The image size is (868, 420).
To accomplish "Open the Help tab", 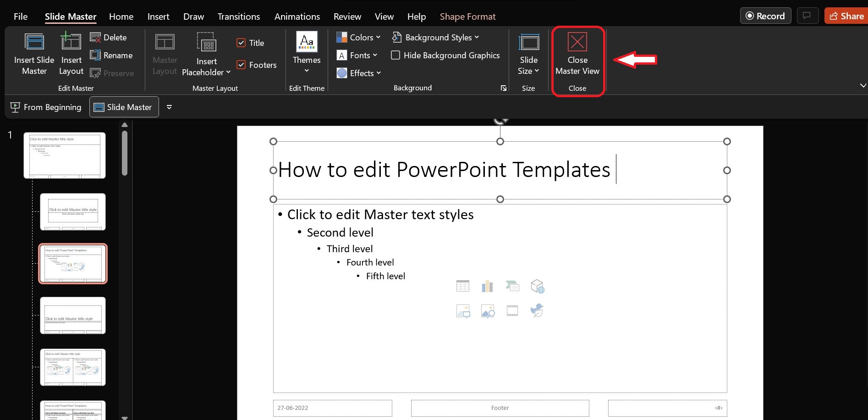I will [x=416, y=17].
